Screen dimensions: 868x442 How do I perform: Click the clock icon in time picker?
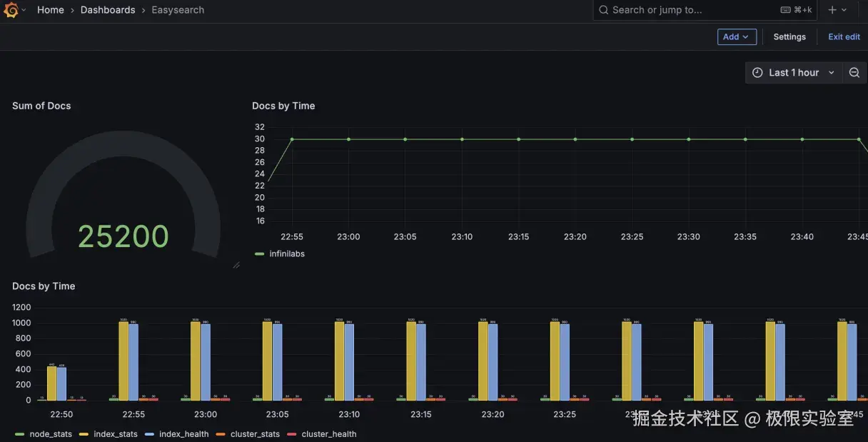pos(757,73)
